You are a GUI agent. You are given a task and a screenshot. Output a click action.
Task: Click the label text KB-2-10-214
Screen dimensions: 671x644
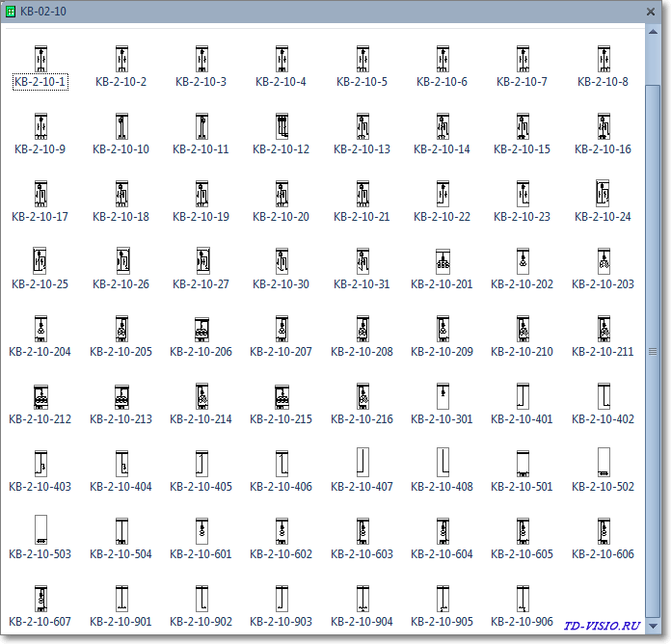click(x=201, y=419)
